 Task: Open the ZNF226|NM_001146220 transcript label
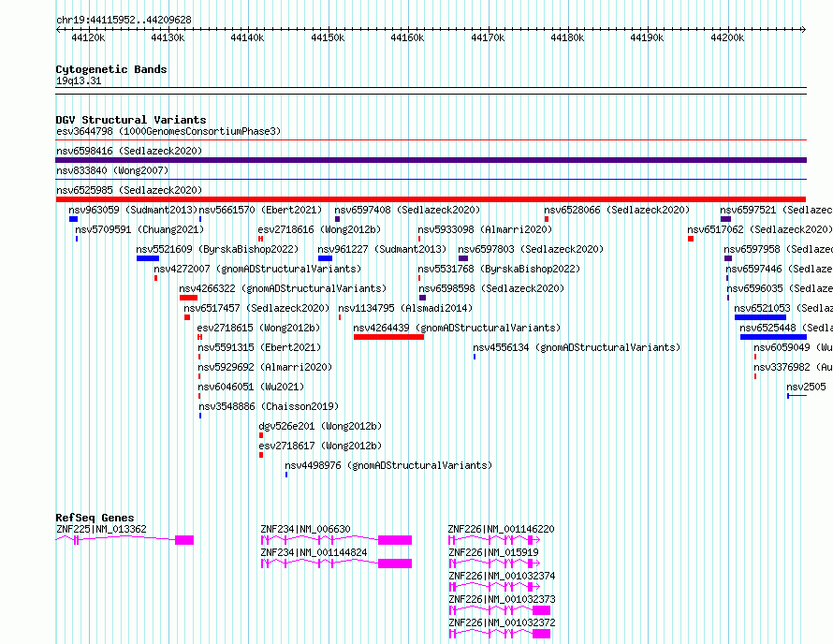click(501, 529)
